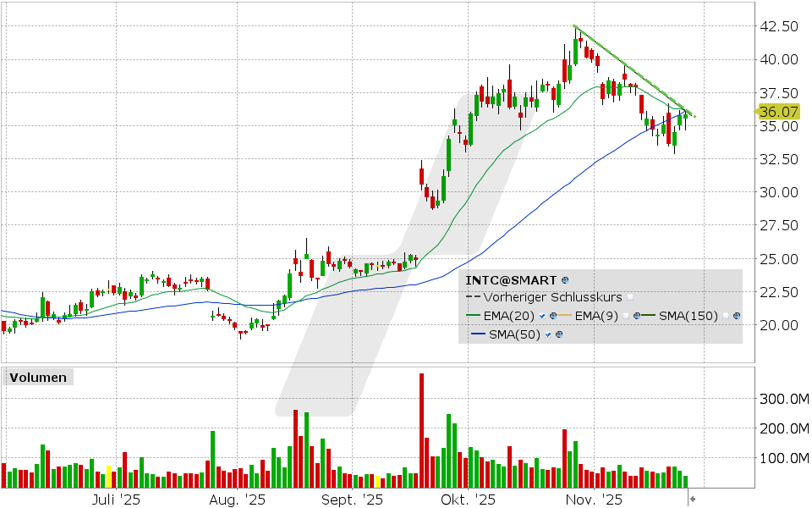This screenshot has height=508, width=812.
Task: Select the highlighted 36.07 price tag
Action: 778,111
